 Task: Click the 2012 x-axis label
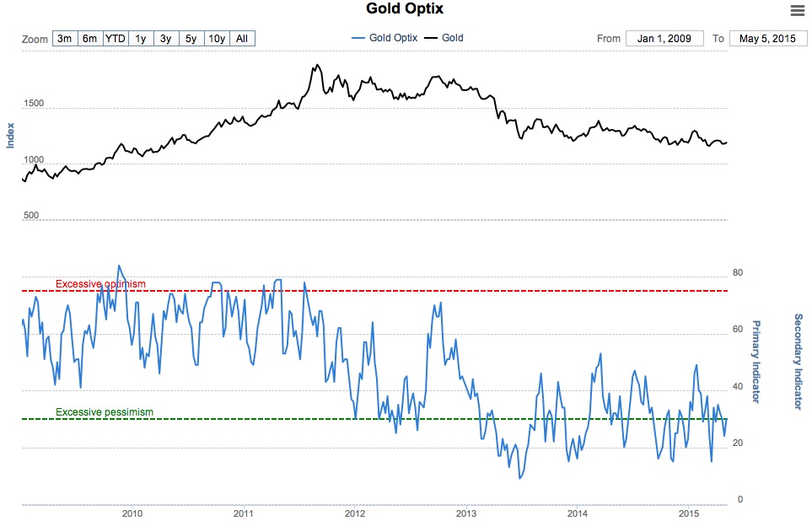[x=355, y=513]
